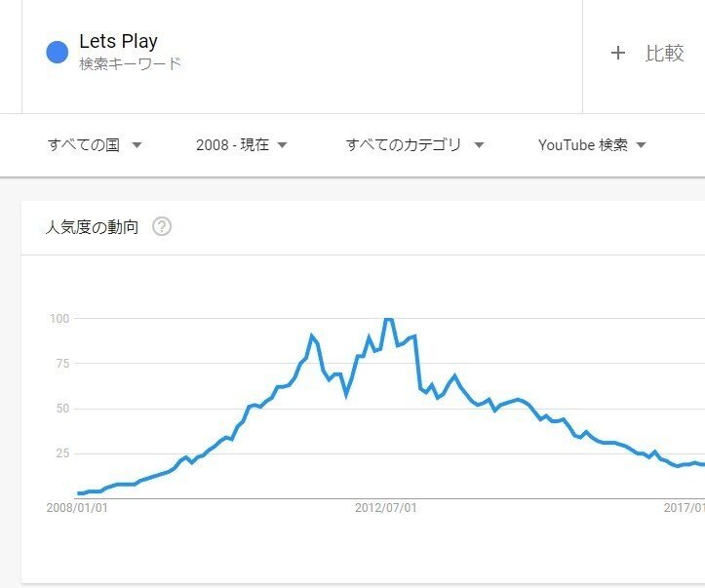Image resolution: width=705 pixels, height=588 pixels.
Task: Click the 人気度の動向 chart heading
Action: point(92,227)
